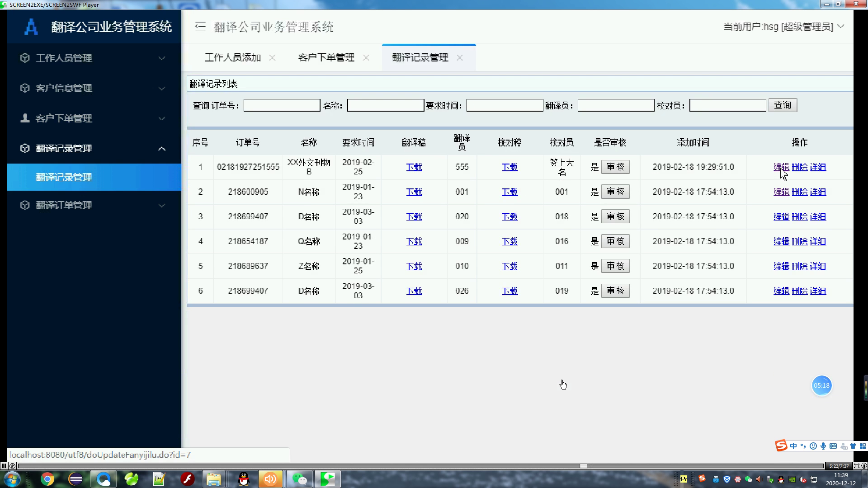Open the Windows Start button
Viewport: 868px width, 488px height.
tap(12, 479)
